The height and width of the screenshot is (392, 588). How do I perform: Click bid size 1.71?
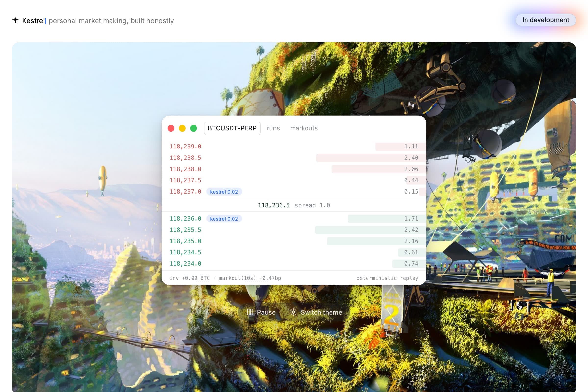click(411, 219)
